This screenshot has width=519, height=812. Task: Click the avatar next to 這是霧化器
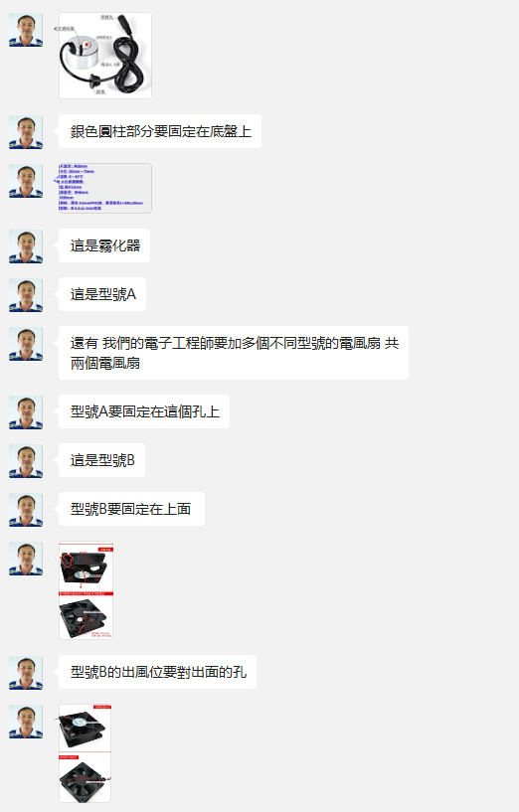pos(26,247)
